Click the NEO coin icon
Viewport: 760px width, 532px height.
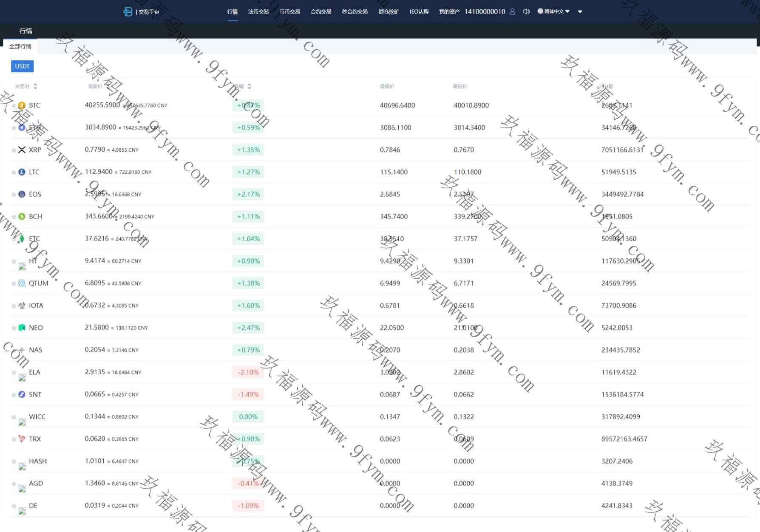point(22,328)
